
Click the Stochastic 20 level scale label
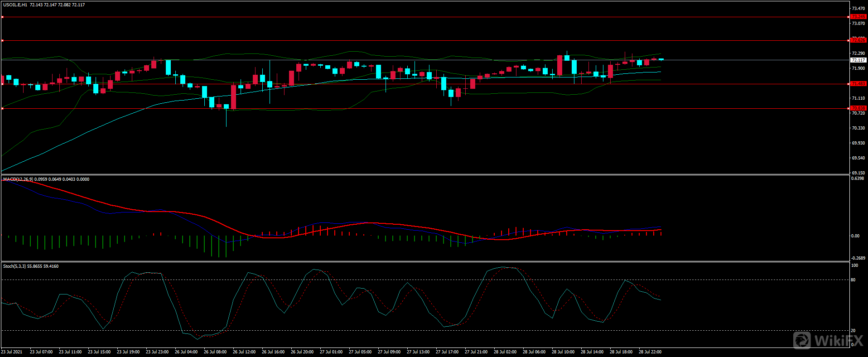coord(853,331)
